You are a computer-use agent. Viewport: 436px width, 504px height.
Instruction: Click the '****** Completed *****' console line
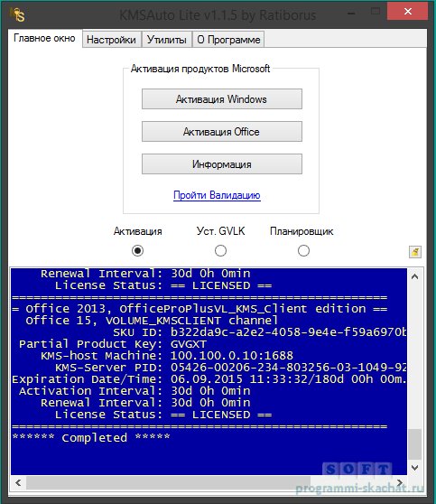[x=91, y=437]
